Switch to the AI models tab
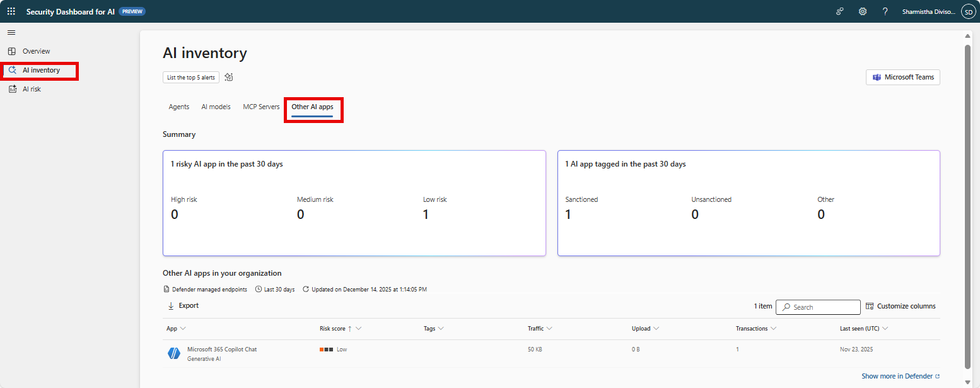The height and width of the screenshot is (388, 980). [216, 107]
